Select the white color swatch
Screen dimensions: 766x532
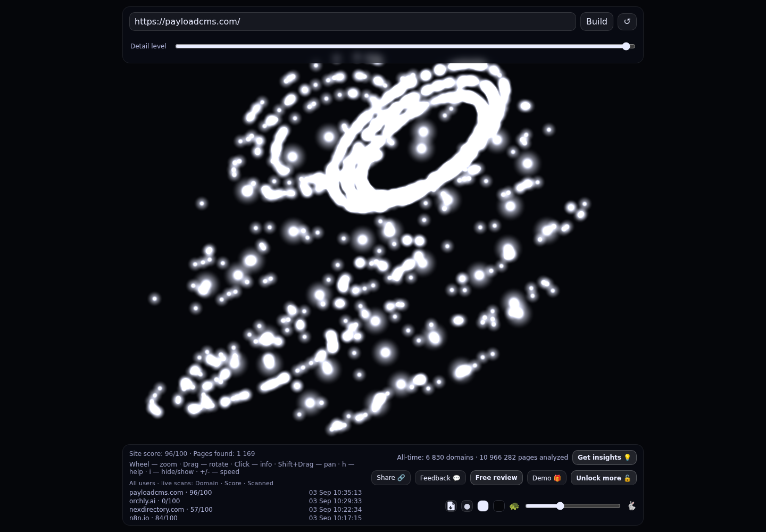(x=483, y=506)
